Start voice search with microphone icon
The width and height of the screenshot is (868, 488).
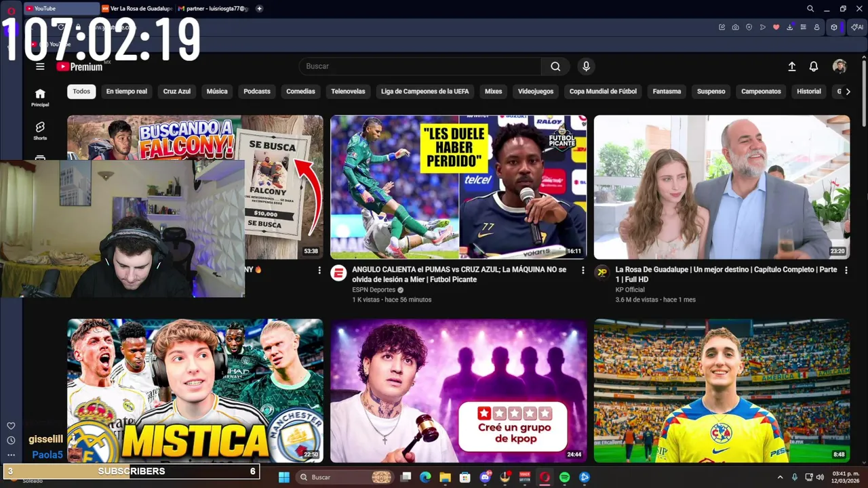point(586,66)
